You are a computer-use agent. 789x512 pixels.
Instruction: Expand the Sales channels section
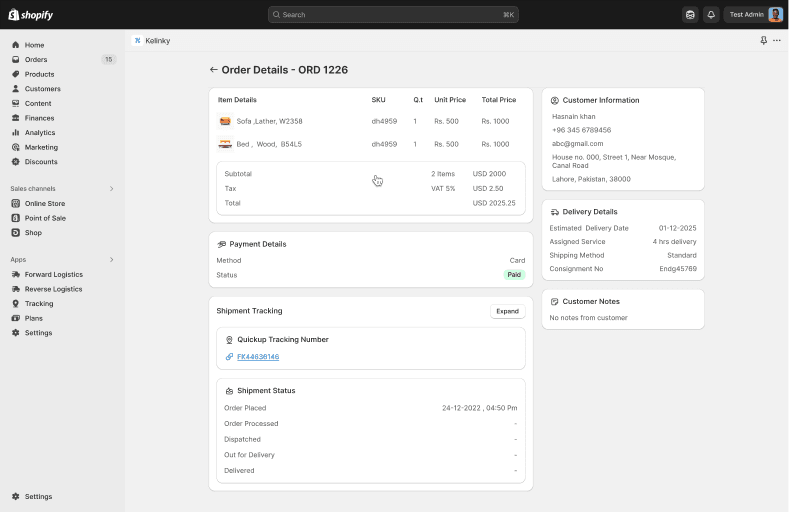pyautogui.click(x=111, y=189)
